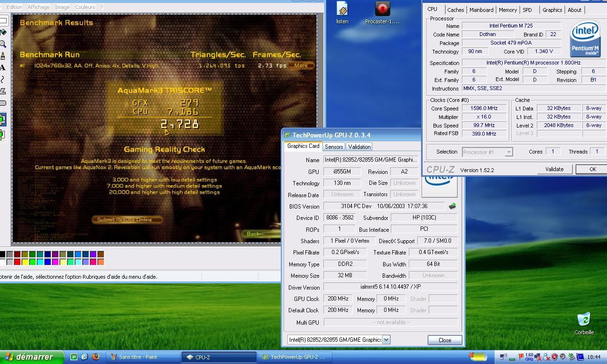The width and height of the screenshot is (607, 364).
Task: Open the Memory tab in CPU-Z
Action: click(x=507, y=10)
